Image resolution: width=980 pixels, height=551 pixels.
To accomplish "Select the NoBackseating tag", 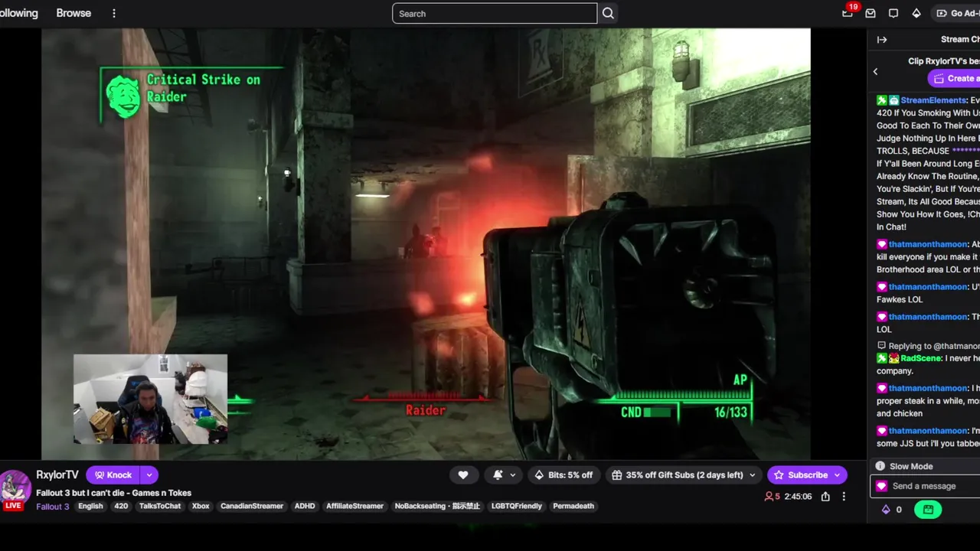I will (437, 507).
